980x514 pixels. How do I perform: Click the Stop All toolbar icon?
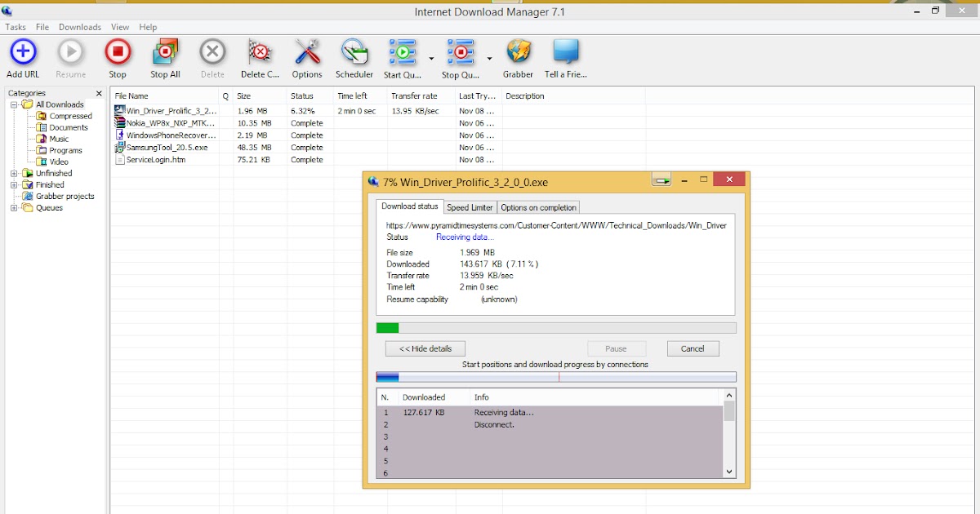pyautogui.click(x=165, y=52)
